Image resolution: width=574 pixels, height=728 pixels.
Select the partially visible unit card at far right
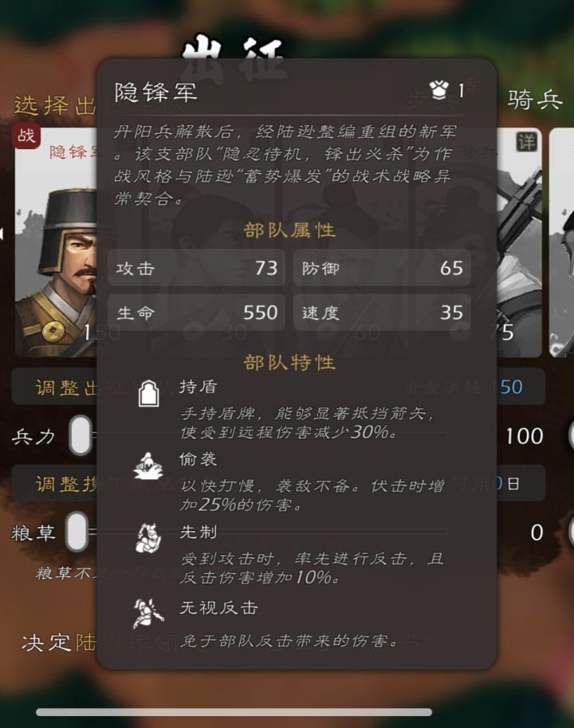coord(562,242)
